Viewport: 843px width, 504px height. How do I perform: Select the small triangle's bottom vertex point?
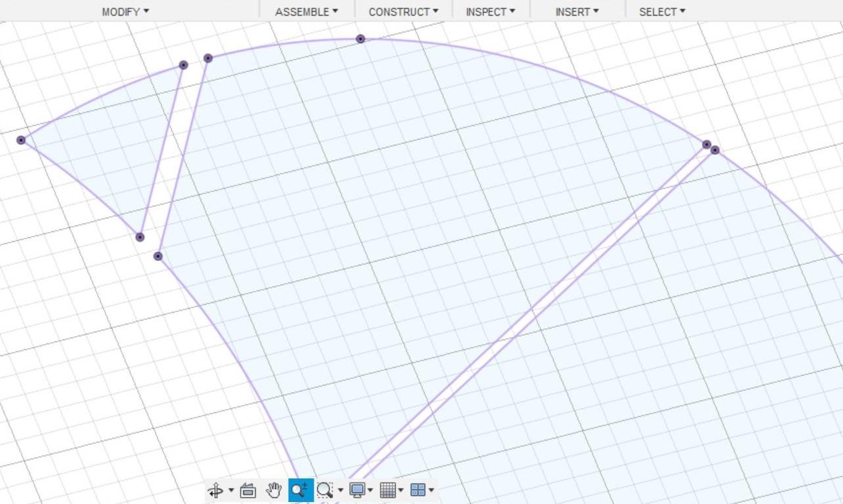point(140,237)
